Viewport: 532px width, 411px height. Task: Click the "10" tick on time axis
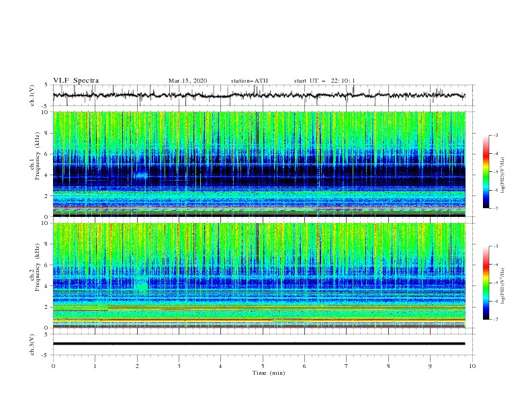click(472, 366)
